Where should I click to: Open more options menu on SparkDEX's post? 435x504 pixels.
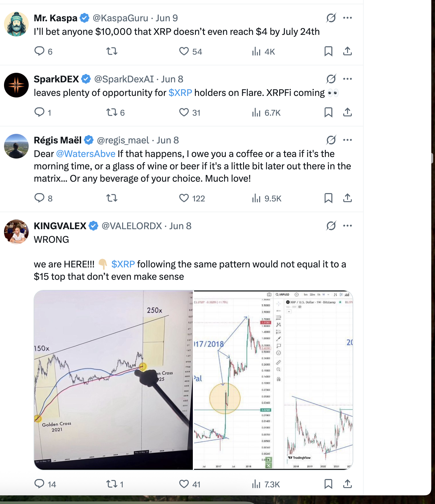[347, 79]
